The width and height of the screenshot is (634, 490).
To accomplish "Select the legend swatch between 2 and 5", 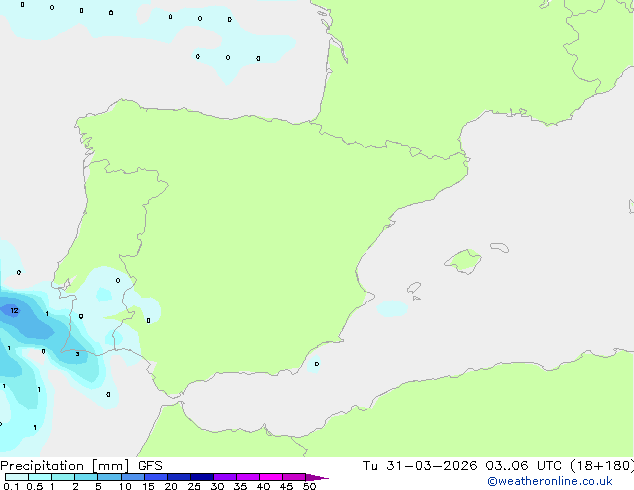I will (x=86, y=477).
